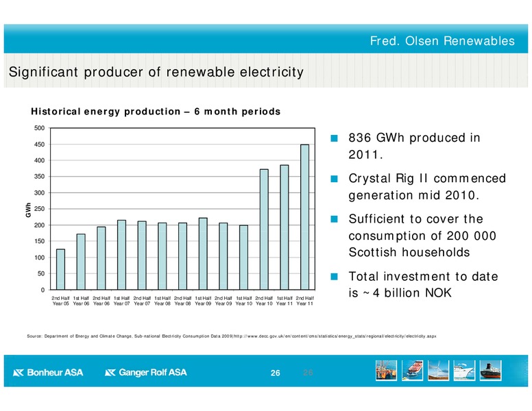Screen dimensions: 532x411
Task: Click the black-hulled ship thumbnail
Action: [491, 371]
